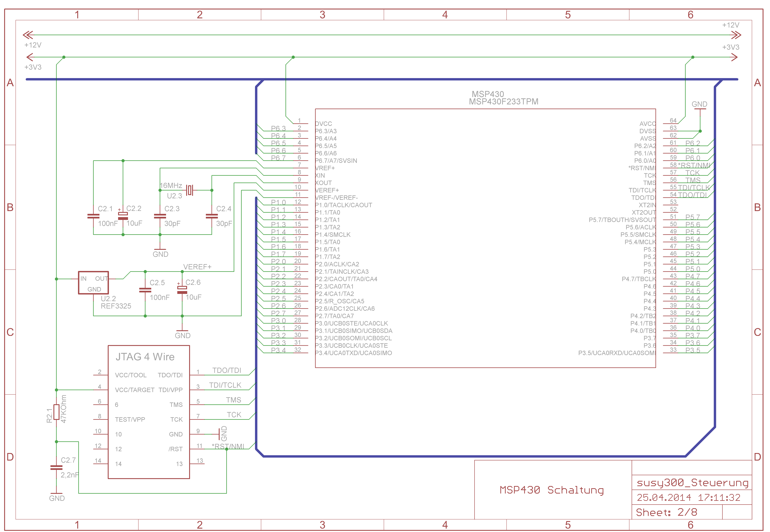Select the REF3325 value text
The width and height of the screenshot is (770, 532).
(x=116, y=306)
